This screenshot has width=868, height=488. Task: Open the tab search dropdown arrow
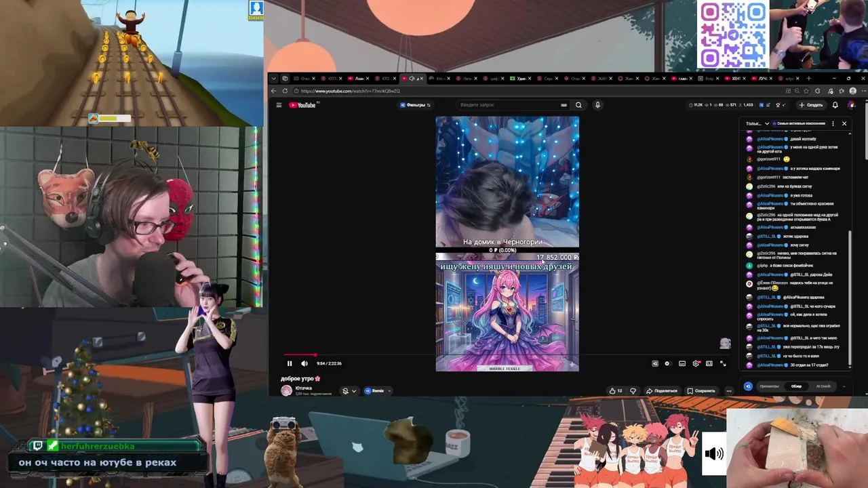(274, 79)
